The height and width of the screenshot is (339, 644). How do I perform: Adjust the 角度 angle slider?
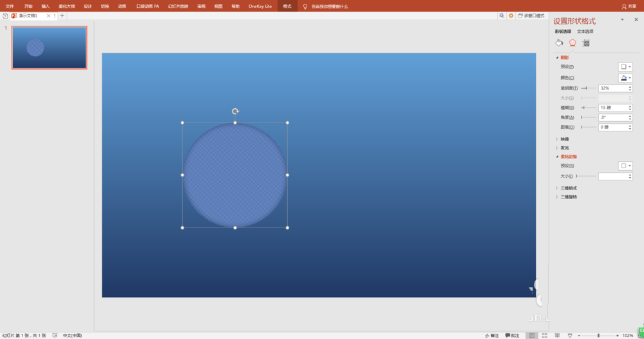point(589,117)
